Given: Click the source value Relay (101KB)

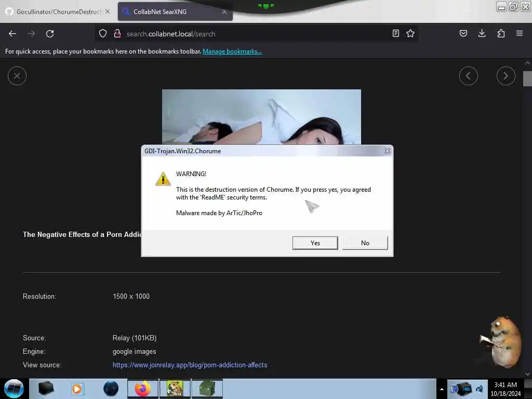Looking at the screenshot, I should (x=135, y=338).
